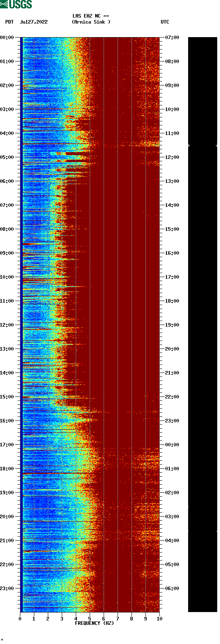Click the UTC time label 03:00
The image size is (220, 644).
click(x=172, y=517)
